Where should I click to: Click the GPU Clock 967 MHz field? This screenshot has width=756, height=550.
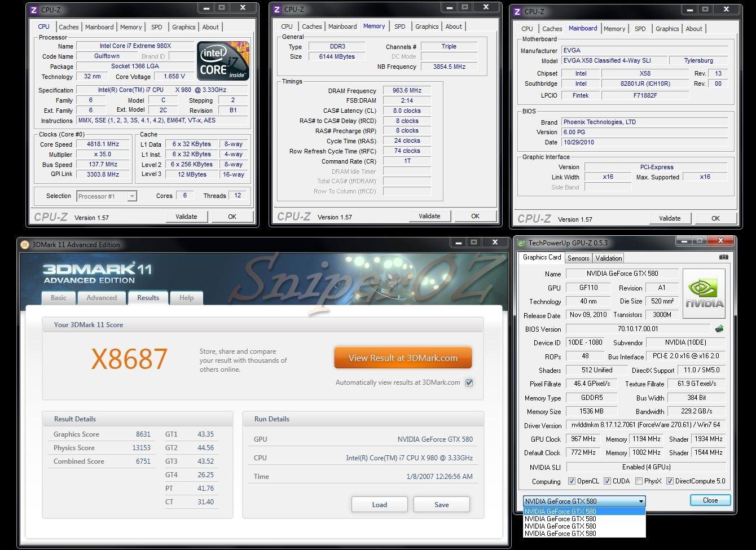(584, 439)
